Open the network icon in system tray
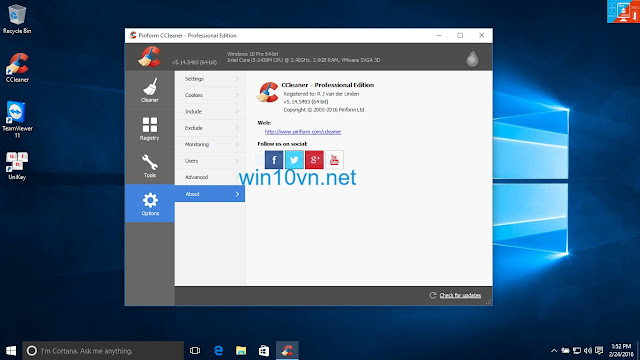 tap(577, 351)
